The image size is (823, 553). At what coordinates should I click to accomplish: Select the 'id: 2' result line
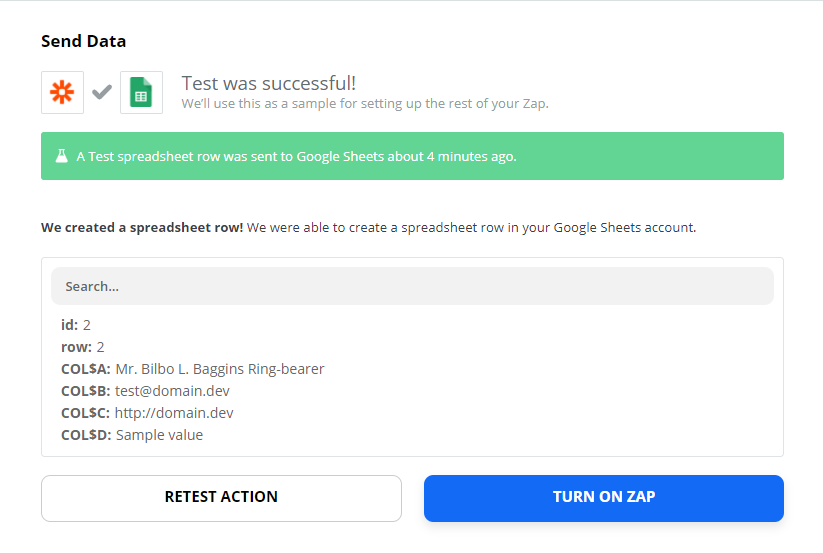coord(76,325)
